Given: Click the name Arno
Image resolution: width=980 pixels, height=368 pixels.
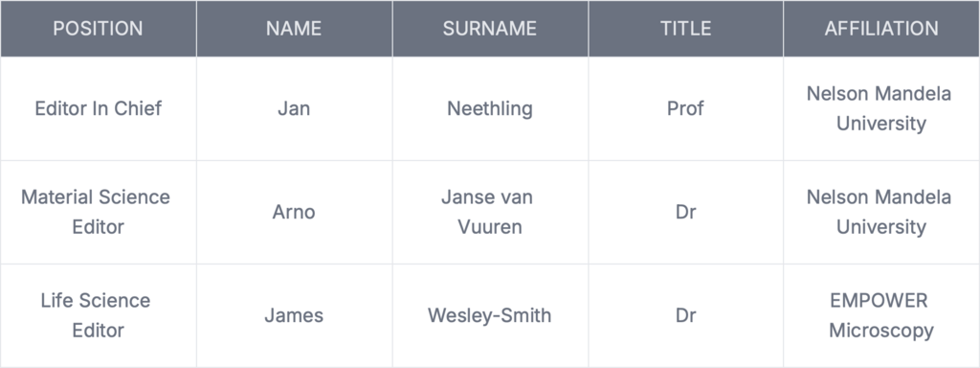Looking at the screenshot, I should [294, 212].
